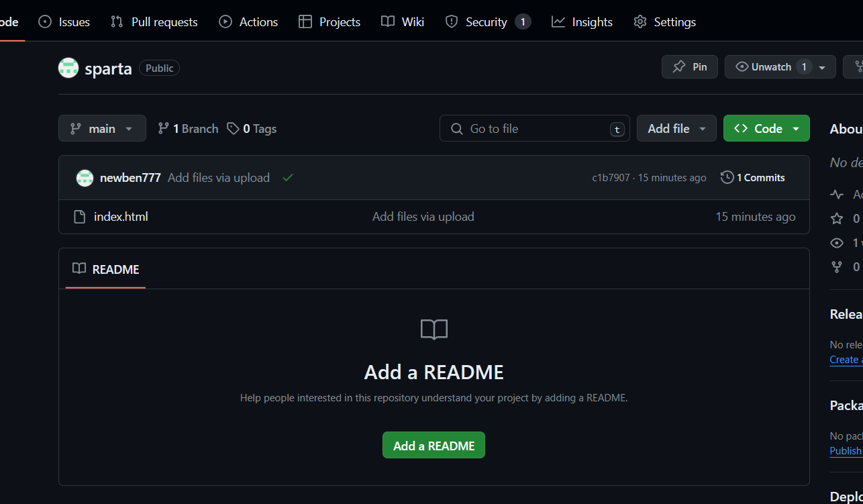Click the file icon beside index.html
863x504 pixels.
79,217
